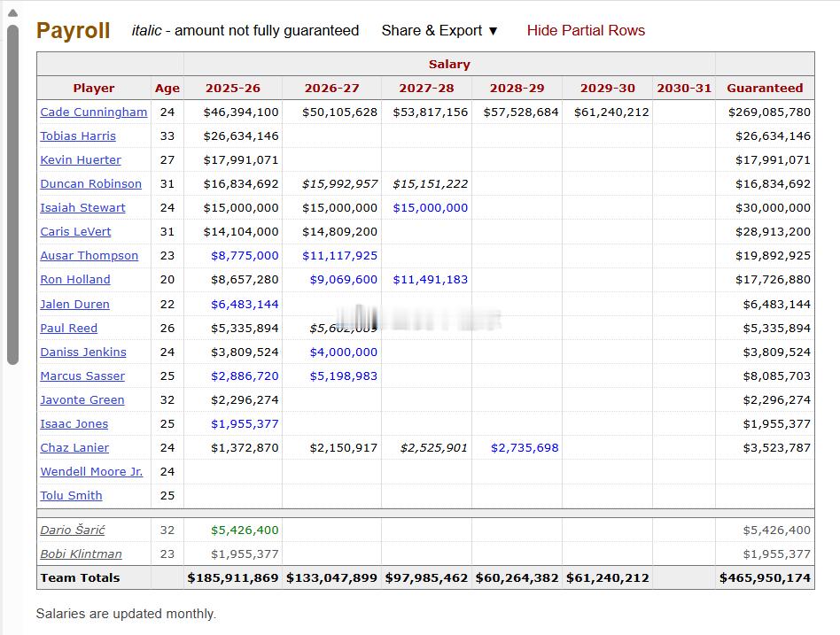Open the Dario Šarić link
Image resolution: width=840 pixels, height=635 pixels.
coord(73,530)
